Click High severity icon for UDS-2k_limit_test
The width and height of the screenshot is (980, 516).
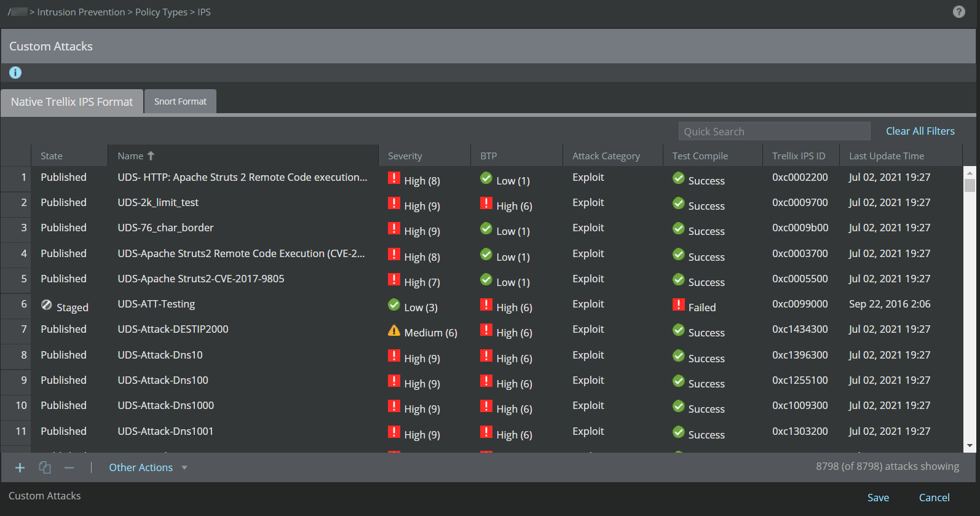coord(394,203)
